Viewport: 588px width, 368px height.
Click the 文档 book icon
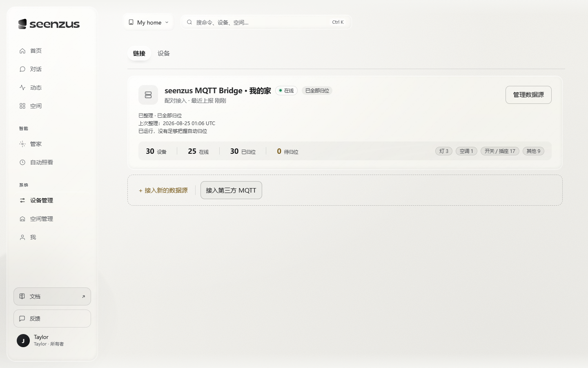22,296
